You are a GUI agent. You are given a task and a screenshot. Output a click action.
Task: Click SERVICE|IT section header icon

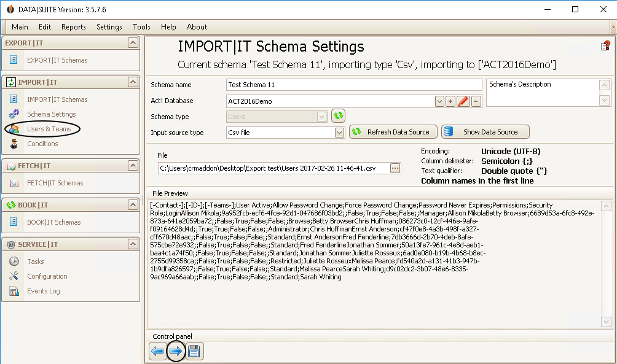pos(11,244)
